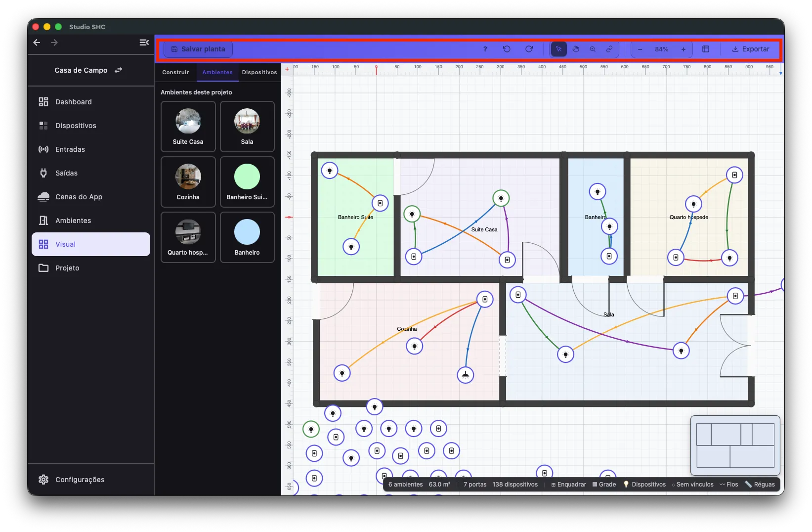Open the Dispositivos tab in panel

tap(259, 72)
